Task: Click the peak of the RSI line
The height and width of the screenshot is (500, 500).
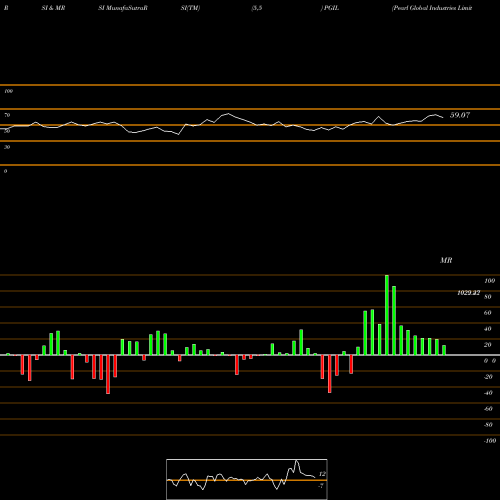Action: tap(228, 114)
